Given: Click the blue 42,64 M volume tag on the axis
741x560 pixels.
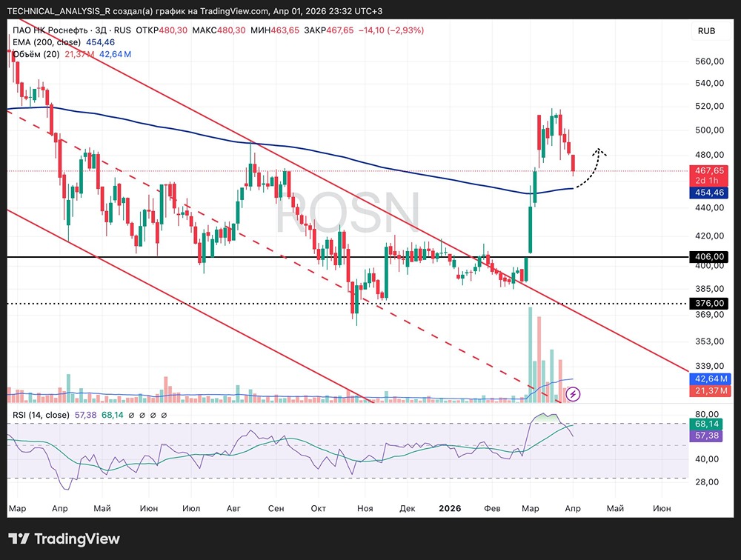Looking at the screenshot, I should (711, 379).
